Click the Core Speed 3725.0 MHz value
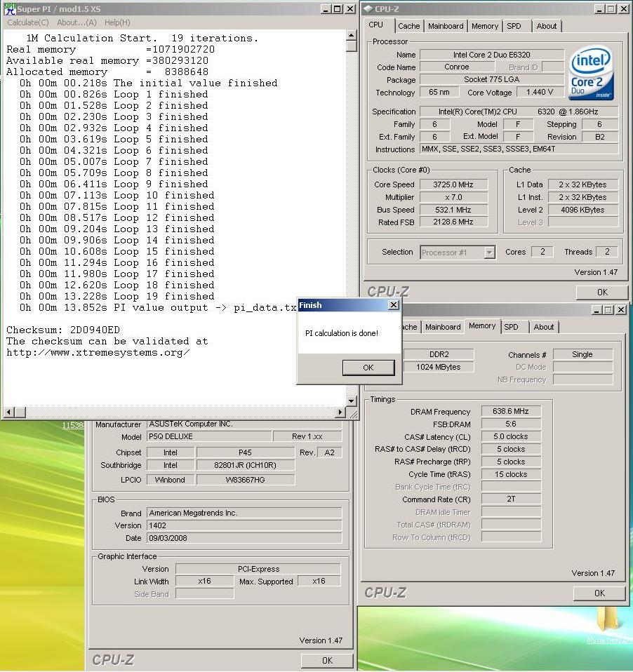The height and width of the screenshot is (672, 633). [453, 184]
